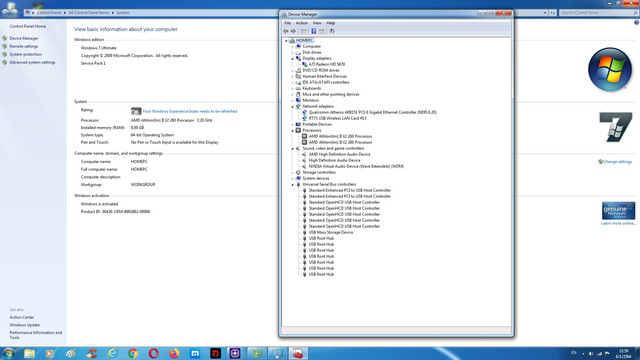Launch Google Chrome from the taskbar
640x360 pixels.
click(x=133, y=353)
